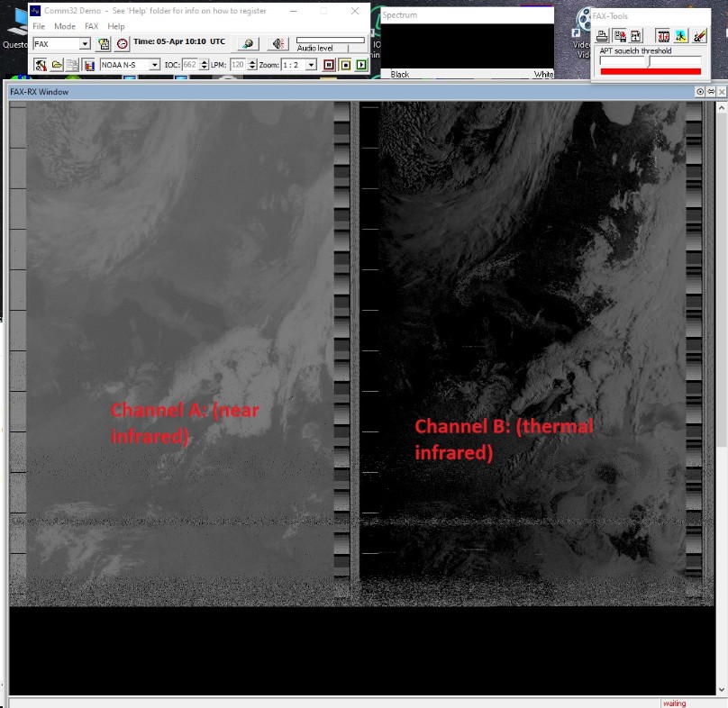The image size is (728, 708).
Task: Click the colored bar chart icon
Action: [88, 65]
